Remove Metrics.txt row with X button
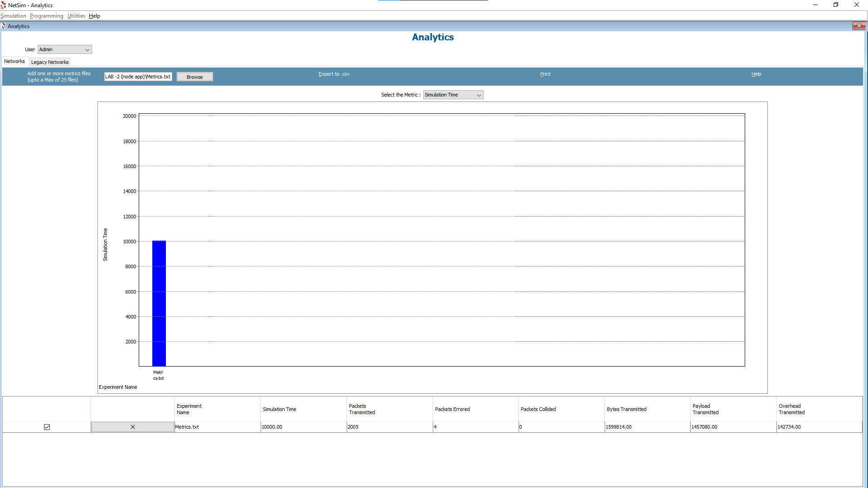 coord(133,427)
